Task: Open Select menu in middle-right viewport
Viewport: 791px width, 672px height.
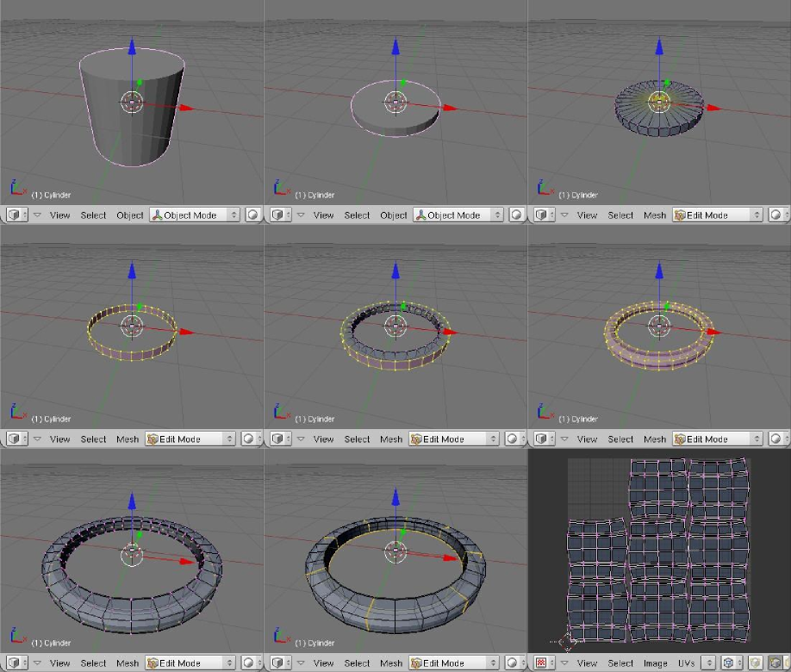Action: click(620, 439)
